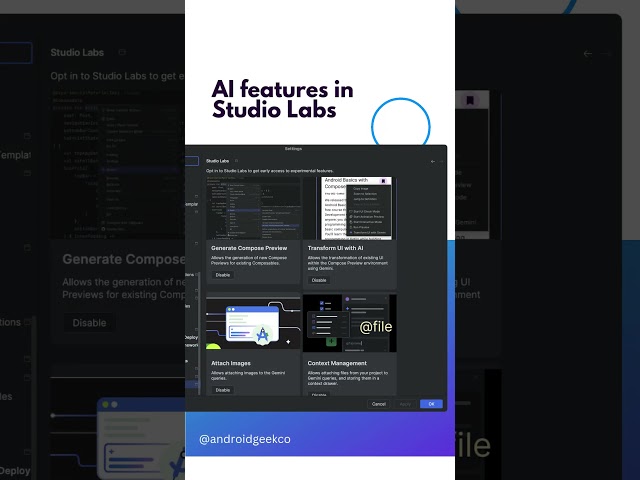The height and width of the screenshot is (480, 640).
Task: Click the Apply button in Settings
Action: click(405, 404)
